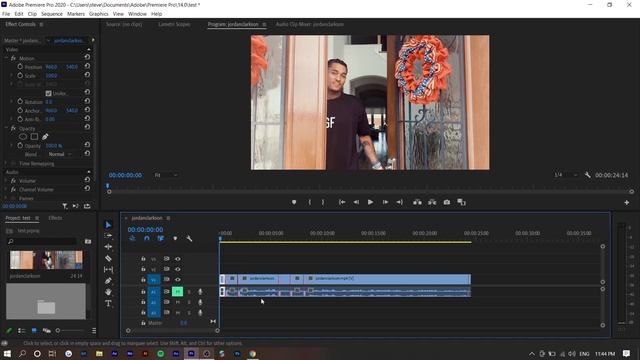Create ellipse mask under Opacity
The image size is (640, 360).
[23, 137]
